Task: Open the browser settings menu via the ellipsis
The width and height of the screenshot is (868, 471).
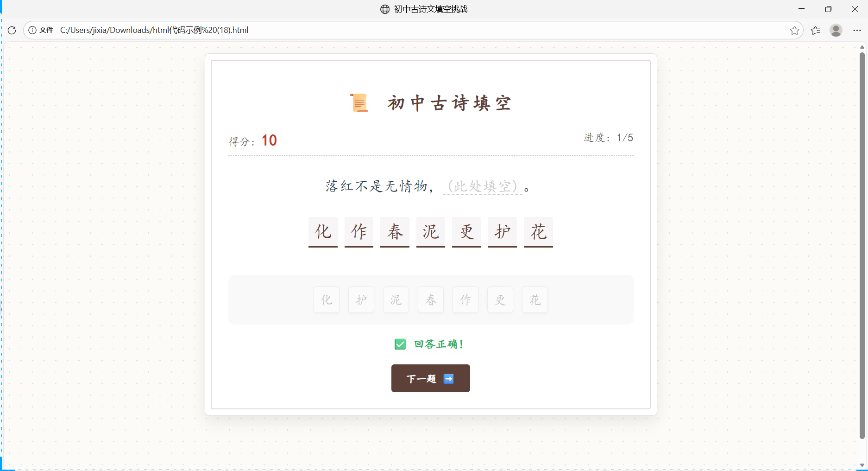Action: tap(856, 30)
